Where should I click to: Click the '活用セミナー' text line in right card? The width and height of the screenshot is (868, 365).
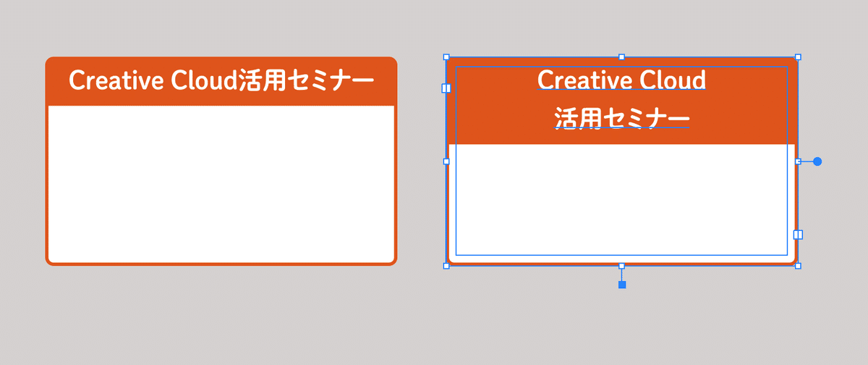pyautogui.click(x=622, y=117)
